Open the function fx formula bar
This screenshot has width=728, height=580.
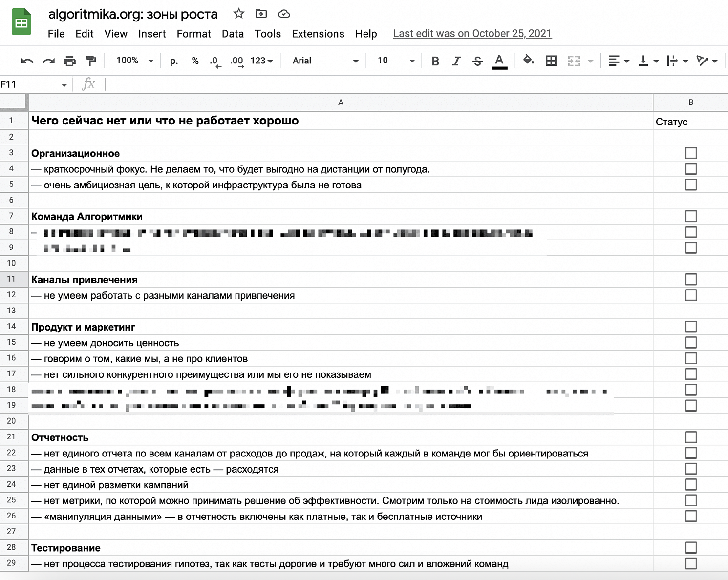(x=88, y=84)
